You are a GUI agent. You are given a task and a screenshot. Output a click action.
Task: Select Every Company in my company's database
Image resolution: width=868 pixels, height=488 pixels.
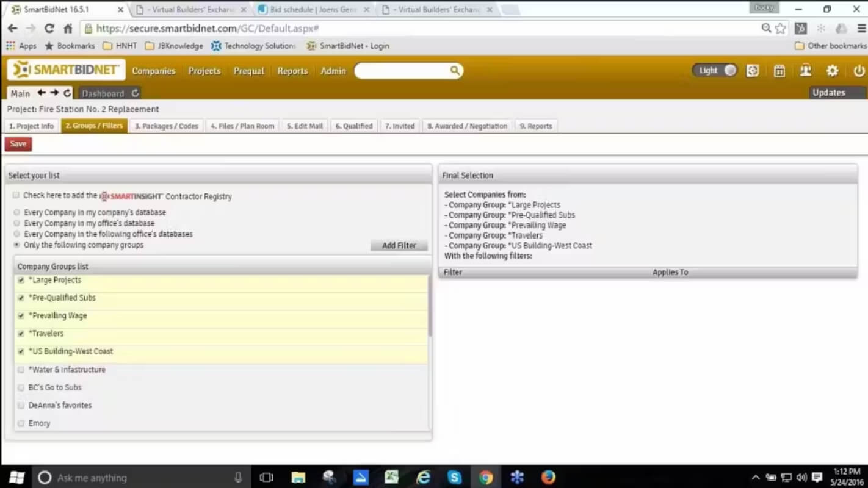16,212
